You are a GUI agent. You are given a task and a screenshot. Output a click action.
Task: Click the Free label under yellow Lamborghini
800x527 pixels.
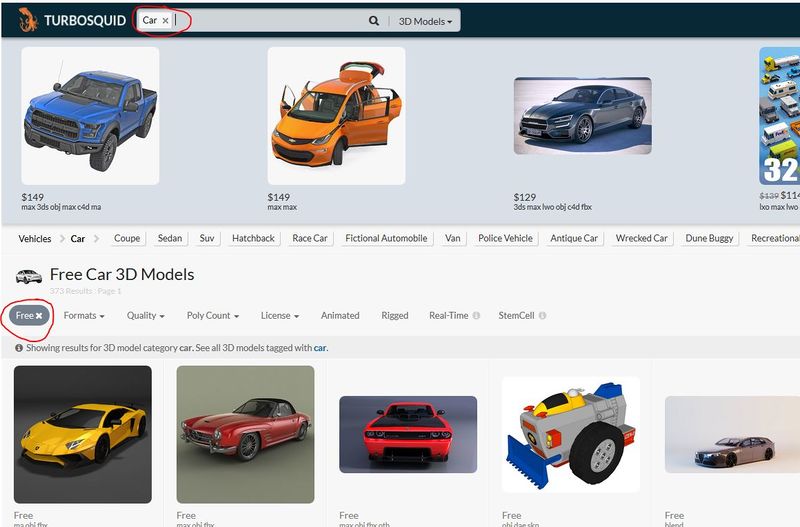pyautogui.click(x=23, y=515)
